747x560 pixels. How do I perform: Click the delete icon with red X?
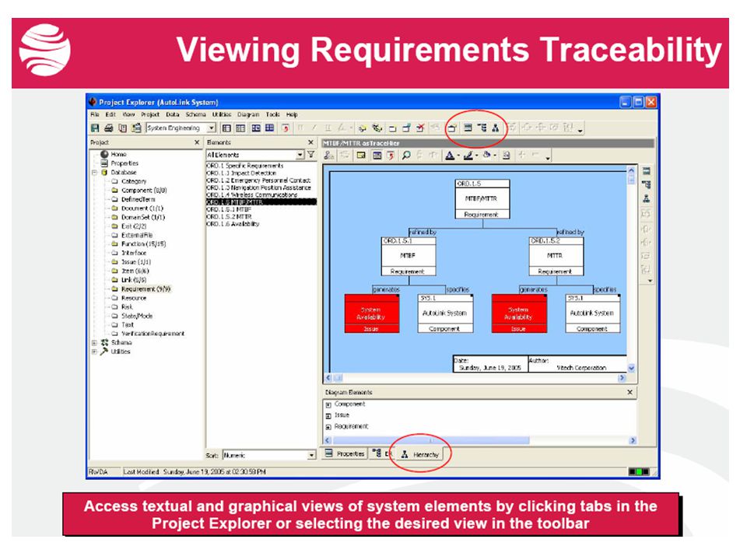420,128
